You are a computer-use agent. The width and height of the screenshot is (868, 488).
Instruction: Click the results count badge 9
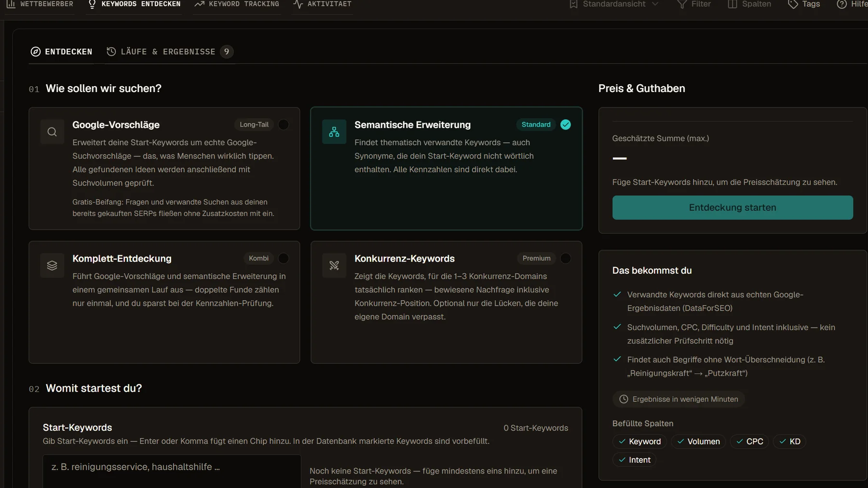point(227,52)
